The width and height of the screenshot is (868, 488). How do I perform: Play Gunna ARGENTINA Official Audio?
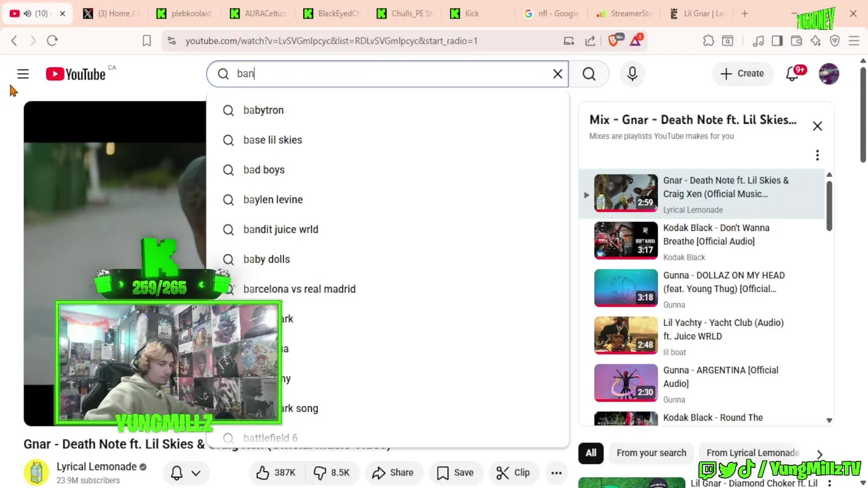coord(703,384)
